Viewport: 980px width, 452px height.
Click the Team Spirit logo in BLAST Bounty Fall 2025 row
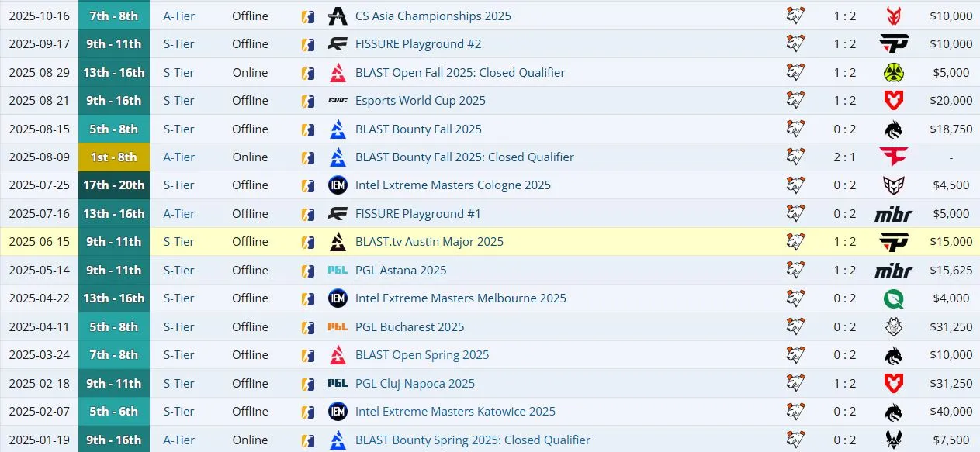[x=895, y=129]
